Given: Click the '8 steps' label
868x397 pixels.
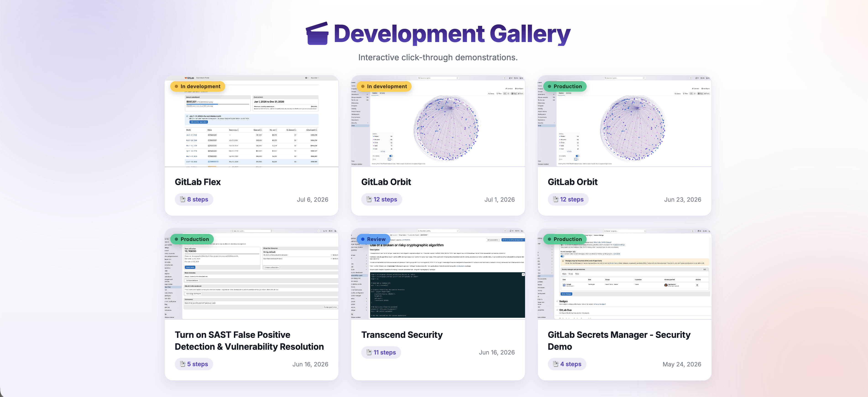Looking at the screenshot, I should [x=197, y=199].
